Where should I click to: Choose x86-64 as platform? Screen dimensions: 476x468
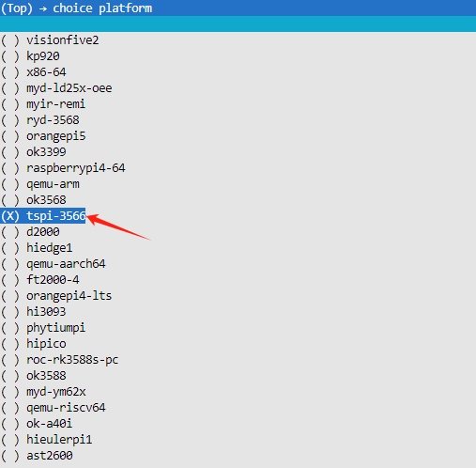(34, 72)
